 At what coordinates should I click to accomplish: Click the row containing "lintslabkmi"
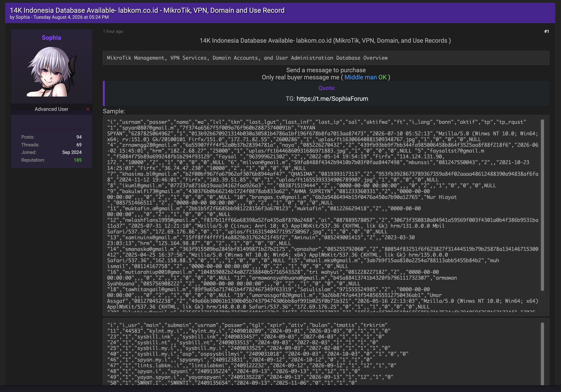coord(252,365)
